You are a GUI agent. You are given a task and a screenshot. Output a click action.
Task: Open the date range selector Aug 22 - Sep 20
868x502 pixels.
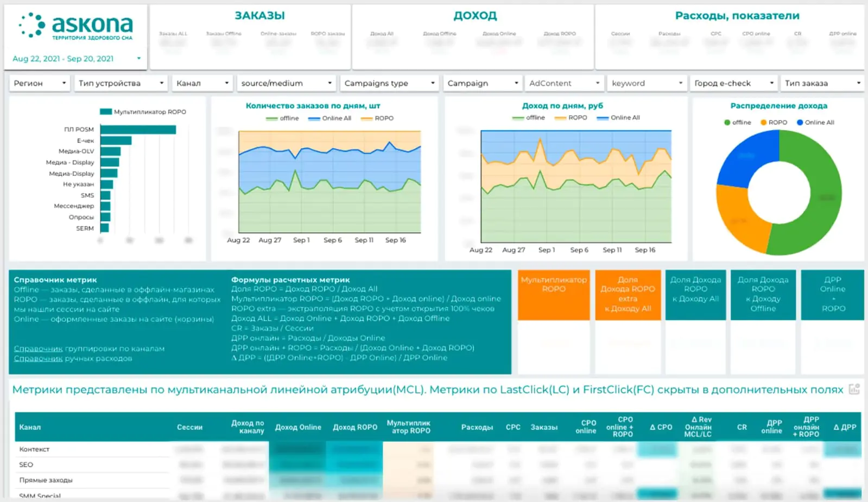[x=76, y=59]
